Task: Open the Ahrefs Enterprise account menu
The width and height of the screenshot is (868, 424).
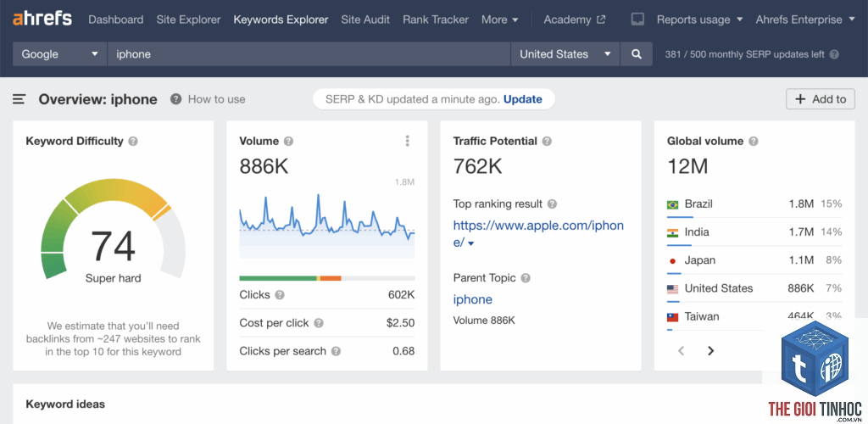Action: coord(806,20)
